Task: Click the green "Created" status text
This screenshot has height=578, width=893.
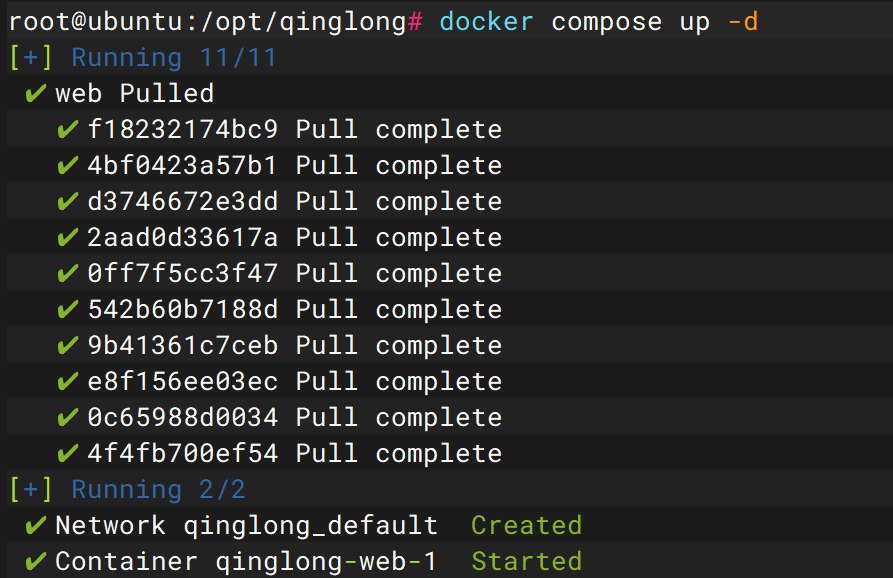Action: (526, 526)
